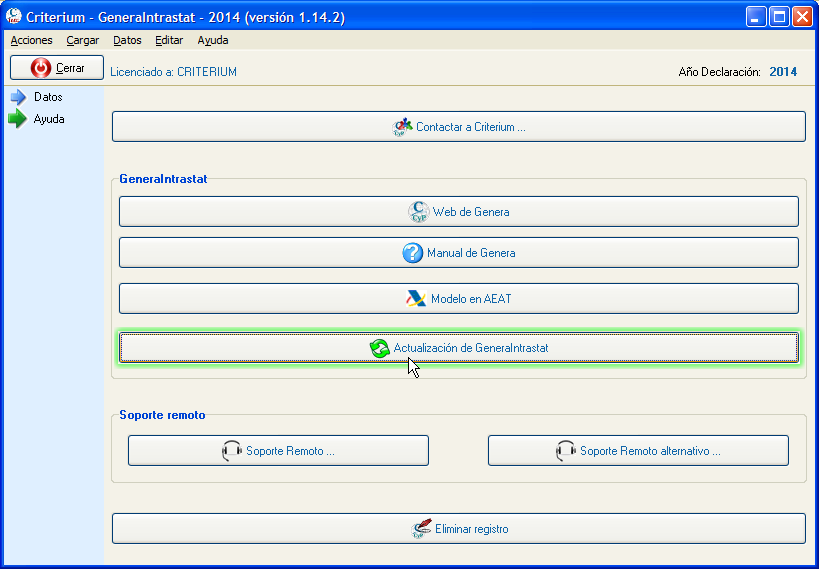
Task: Click Licenciado a: CRITERIUM text
Action: 173,72
